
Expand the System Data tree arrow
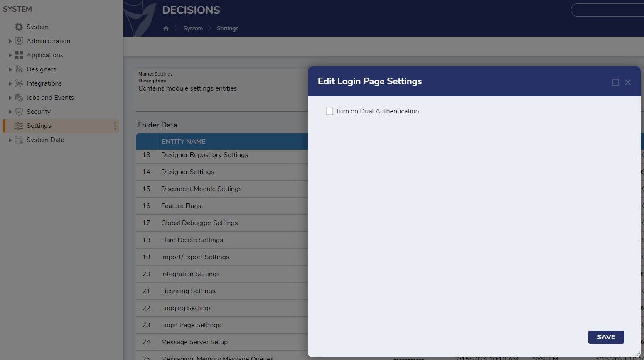[10, 140]
